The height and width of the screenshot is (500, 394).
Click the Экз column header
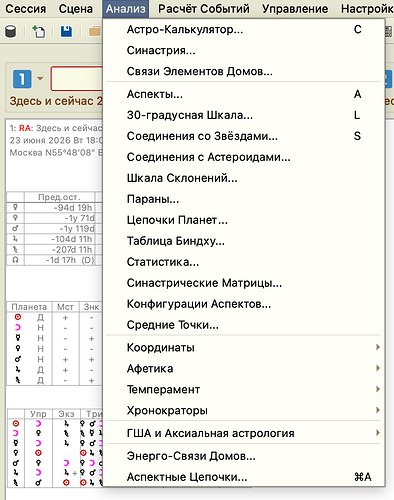[66, 414]
